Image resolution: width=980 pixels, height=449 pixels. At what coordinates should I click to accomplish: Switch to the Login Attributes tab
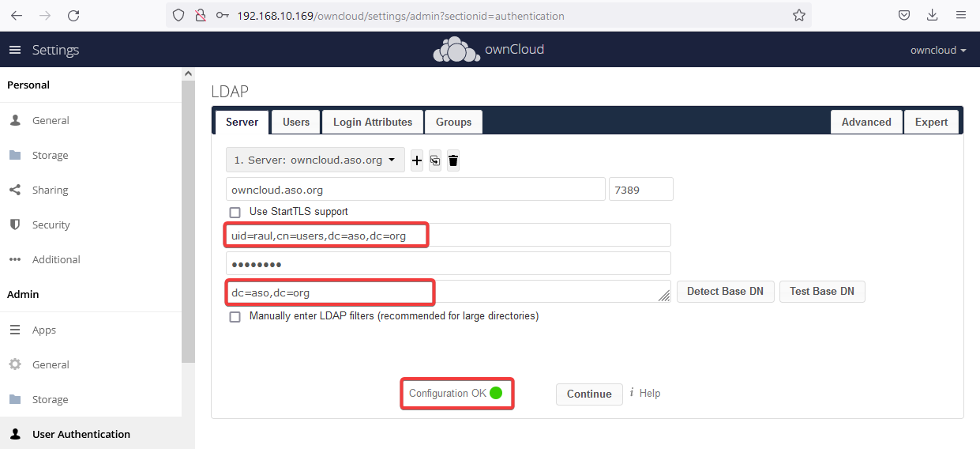pos(372,122)
